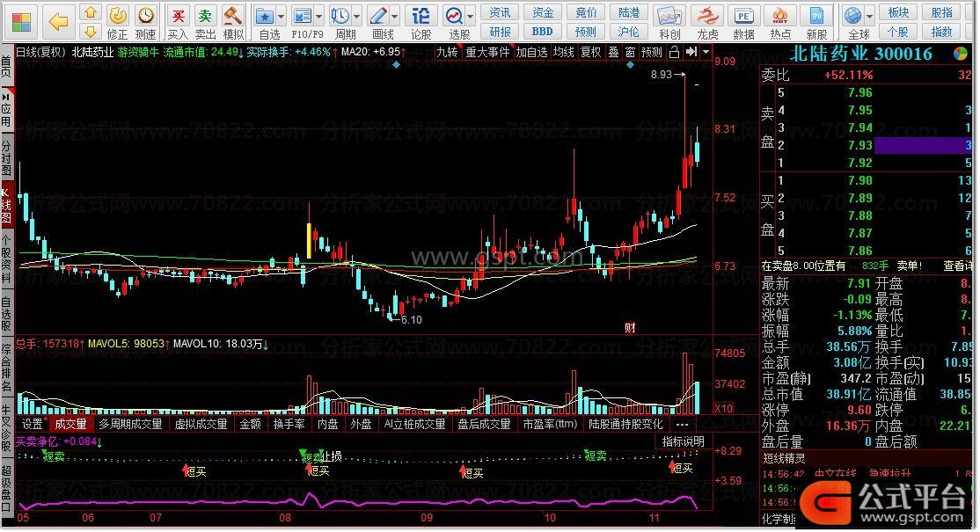
Task: Open the 个股资料 side tab
Action: 6,259
